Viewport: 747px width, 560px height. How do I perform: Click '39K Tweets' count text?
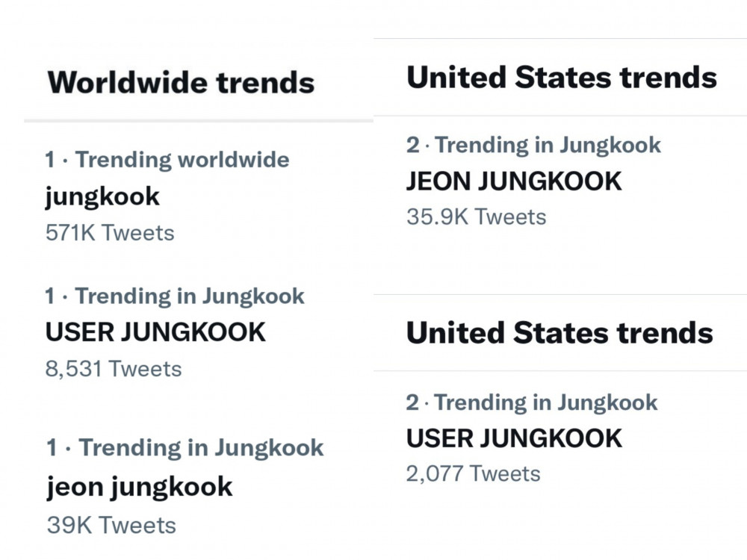(x=111, y=525)
